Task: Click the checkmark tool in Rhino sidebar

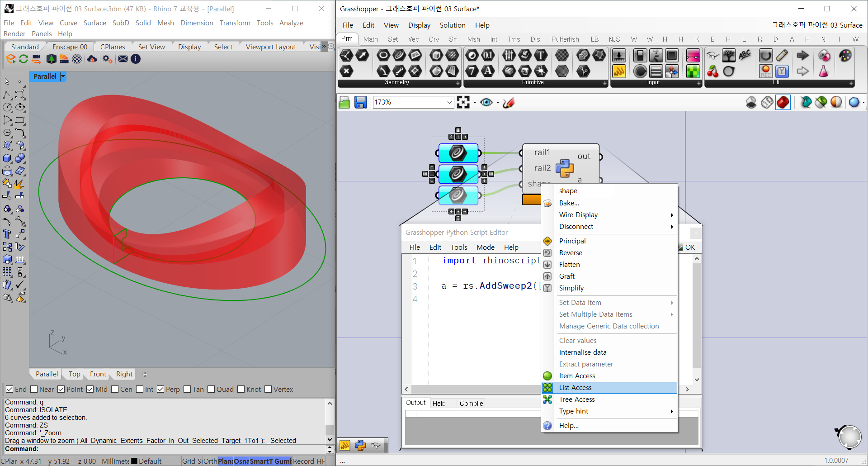Action: (20, 285)
